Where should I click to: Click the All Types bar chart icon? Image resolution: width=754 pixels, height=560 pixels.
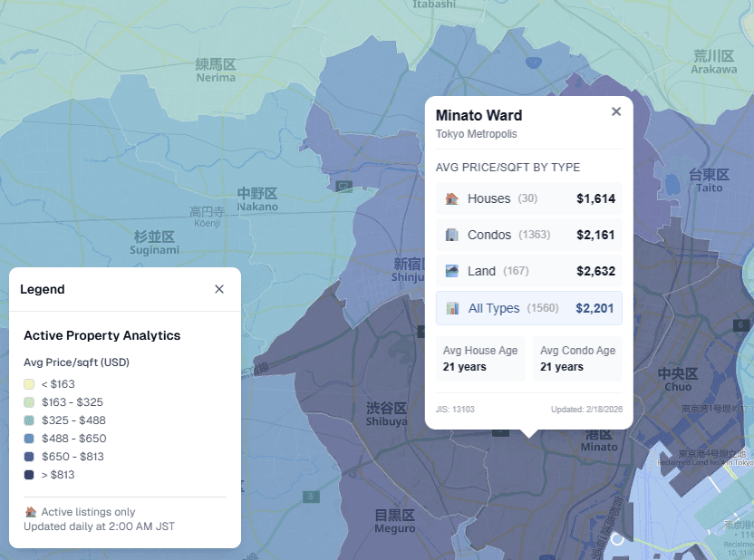coord(450,307)
